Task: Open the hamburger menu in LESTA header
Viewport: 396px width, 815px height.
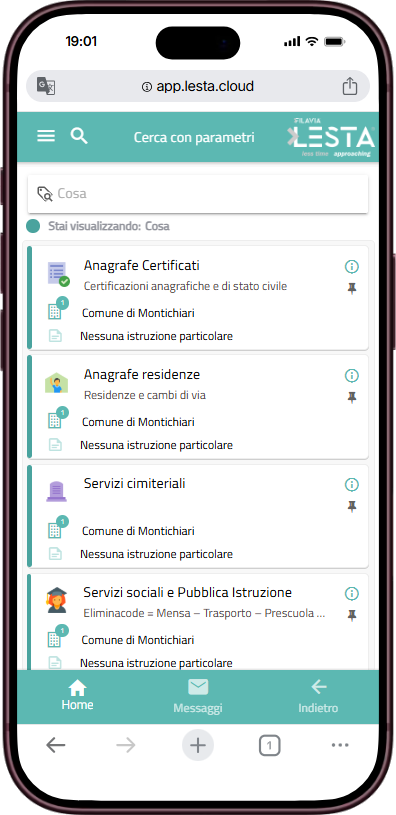Action: click(x=46, y=136)
